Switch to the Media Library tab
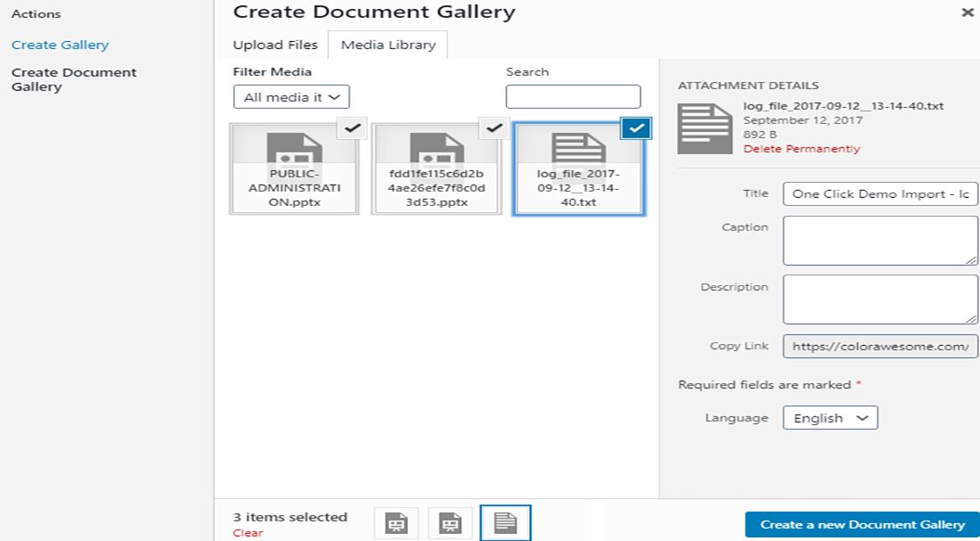Viewport: 980px width, 541px height. 388,45
